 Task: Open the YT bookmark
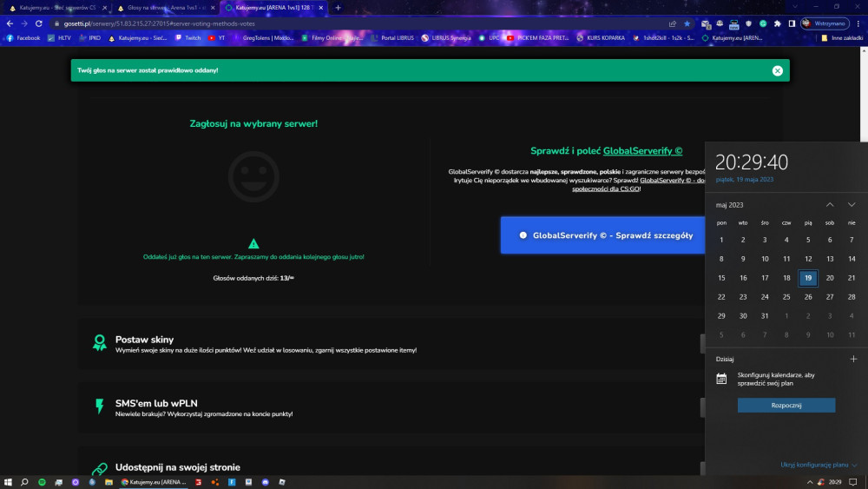216,38
